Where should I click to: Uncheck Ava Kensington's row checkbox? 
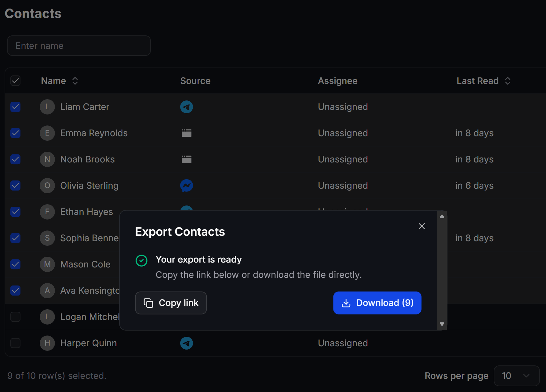[16, 291]
